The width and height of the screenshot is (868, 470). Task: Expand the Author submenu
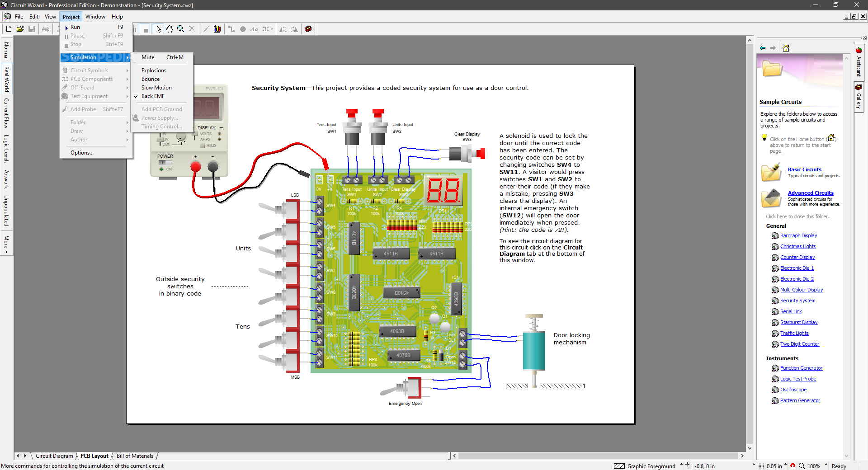tap(96, 140)
